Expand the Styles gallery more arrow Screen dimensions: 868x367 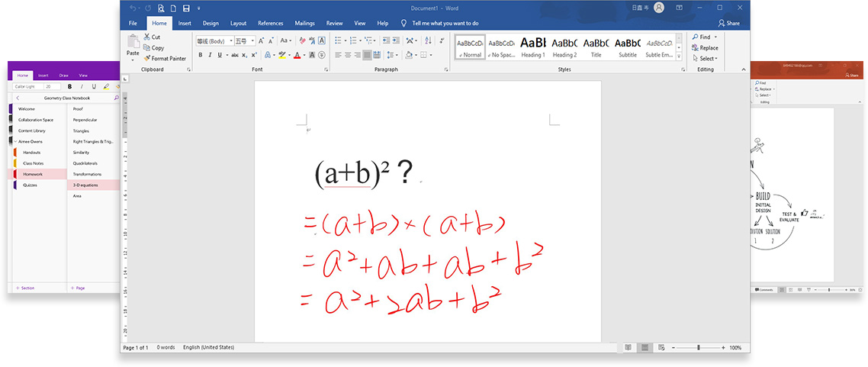[679, 57]
